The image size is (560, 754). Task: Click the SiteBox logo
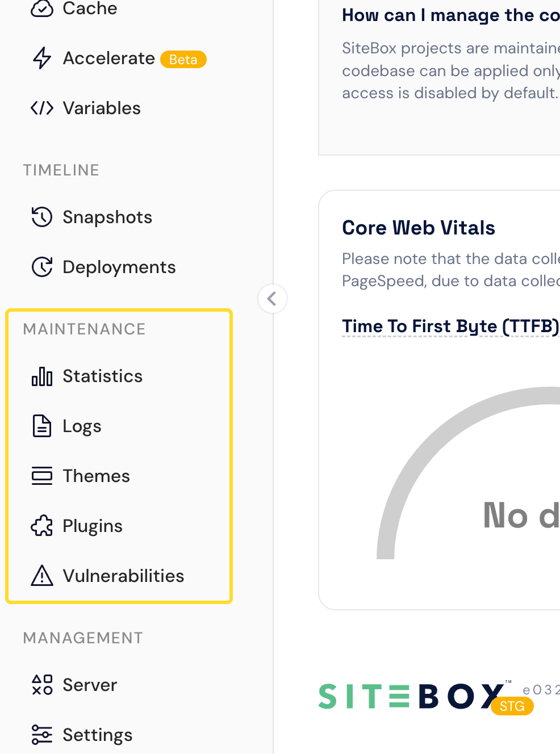click(x=412, y=696)
